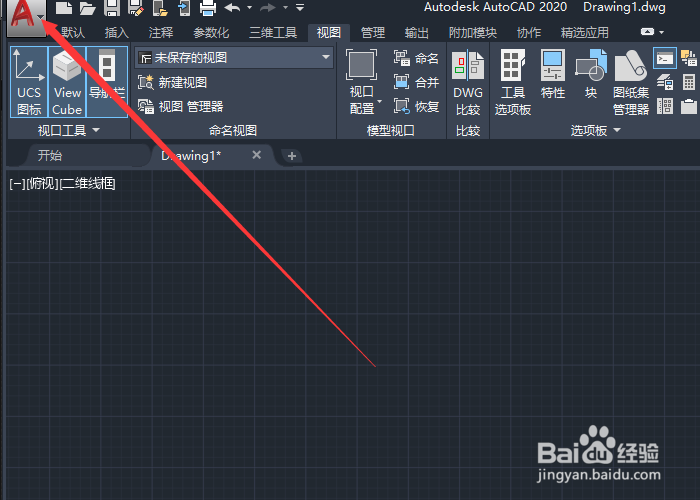This screenshot has width=700, height=500.
Task: Toggle the command line window icon
Action: click(x=665, y=58)
